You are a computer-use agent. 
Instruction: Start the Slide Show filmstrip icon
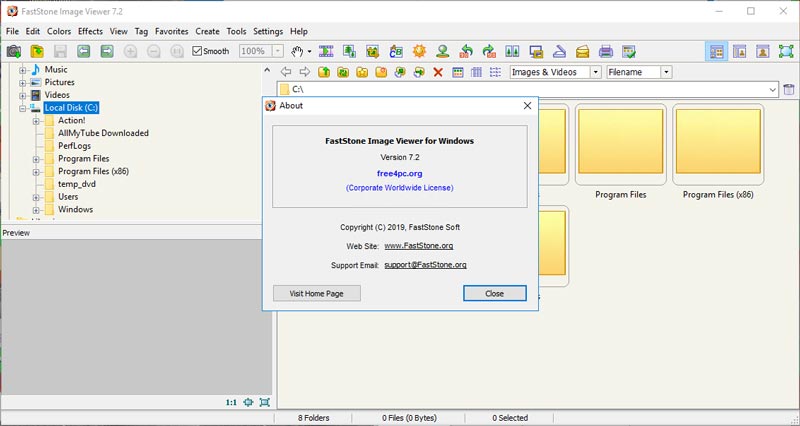(326, 51)
